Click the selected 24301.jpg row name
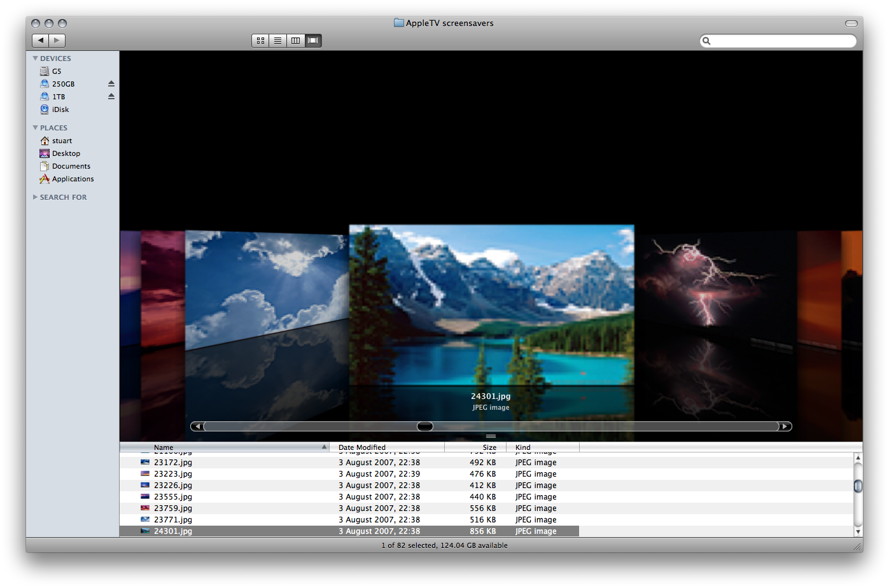Viewport: 889px width, 588px height. (x=173, y=531)
